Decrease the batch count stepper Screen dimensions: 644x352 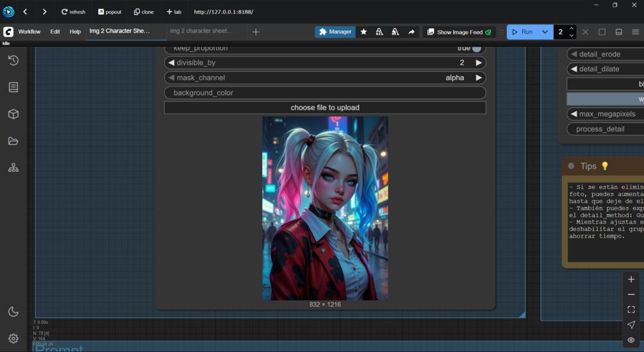point(572,35)
